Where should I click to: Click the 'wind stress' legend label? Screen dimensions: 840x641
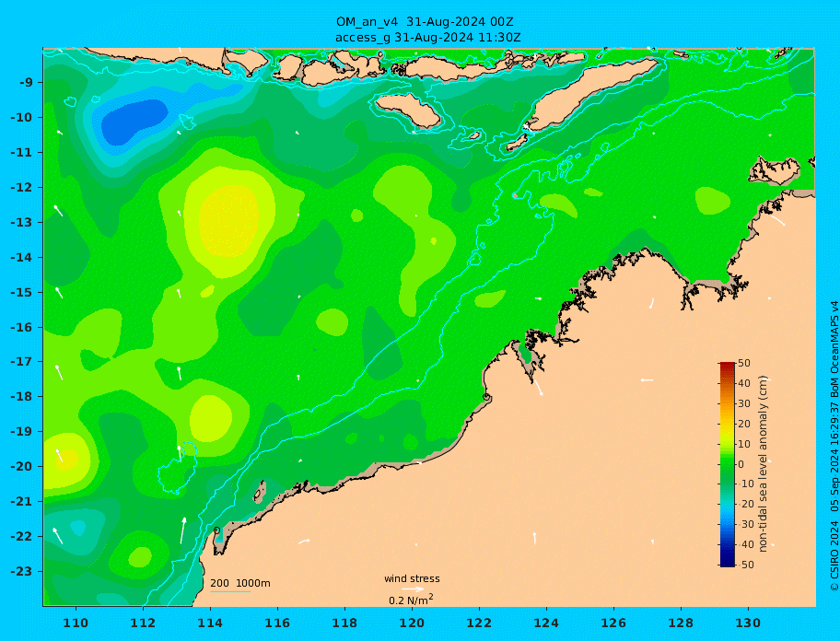412,578
